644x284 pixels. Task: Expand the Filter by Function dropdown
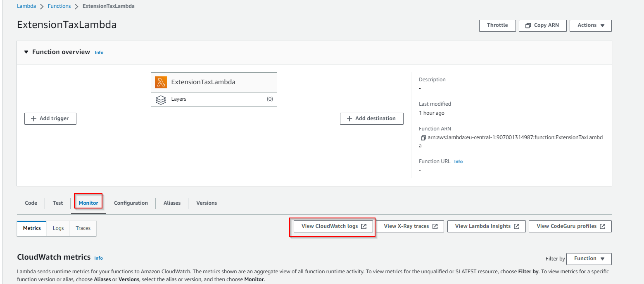589,258
